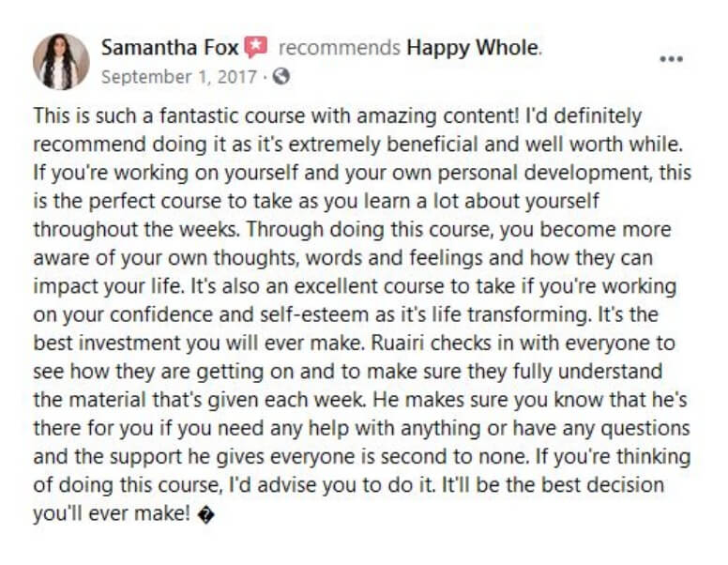Open Samantha Fox's profile picture

[61, 61]
